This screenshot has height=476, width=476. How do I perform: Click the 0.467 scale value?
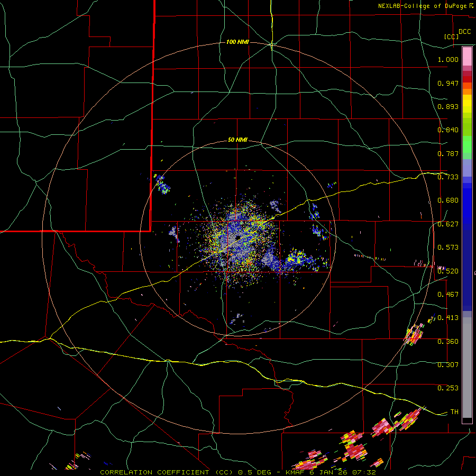[x=448, y=295]
